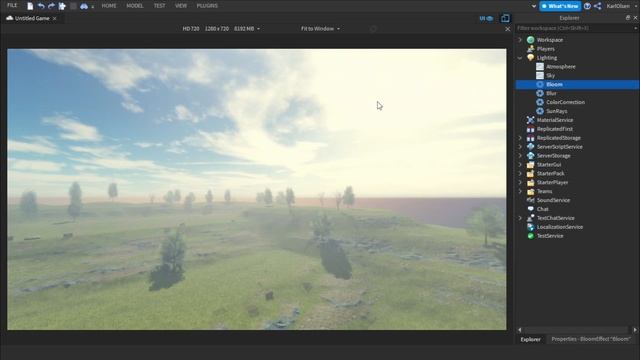Expand the StarterPlayer node
640x360 pixels.
pos(520,182)
